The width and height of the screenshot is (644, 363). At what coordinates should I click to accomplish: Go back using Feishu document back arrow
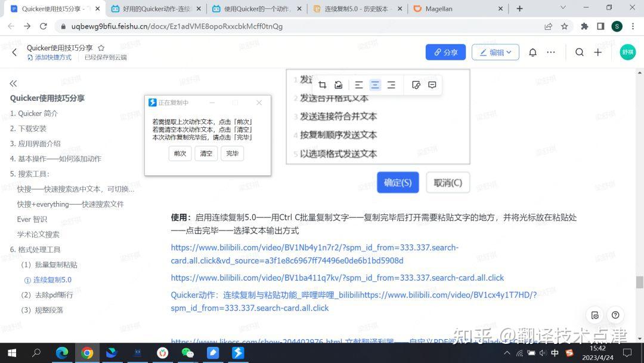14,52
